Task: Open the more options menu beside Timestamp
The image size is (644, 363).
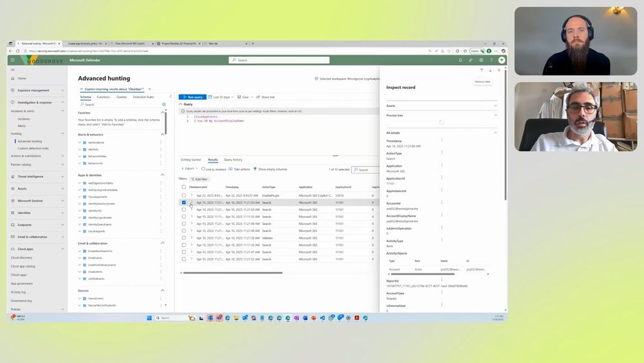Action: (x=442, y=140)
